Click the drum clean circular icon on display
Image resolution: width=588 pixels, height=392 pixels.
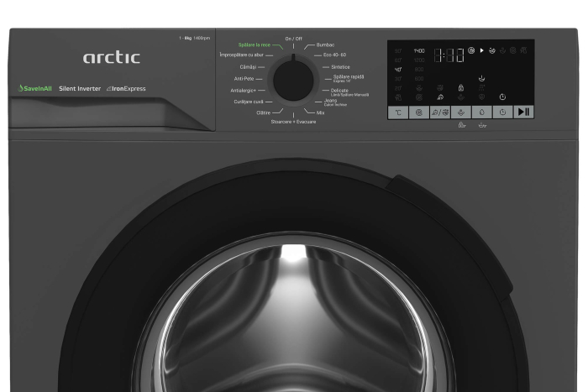(471, 50)
